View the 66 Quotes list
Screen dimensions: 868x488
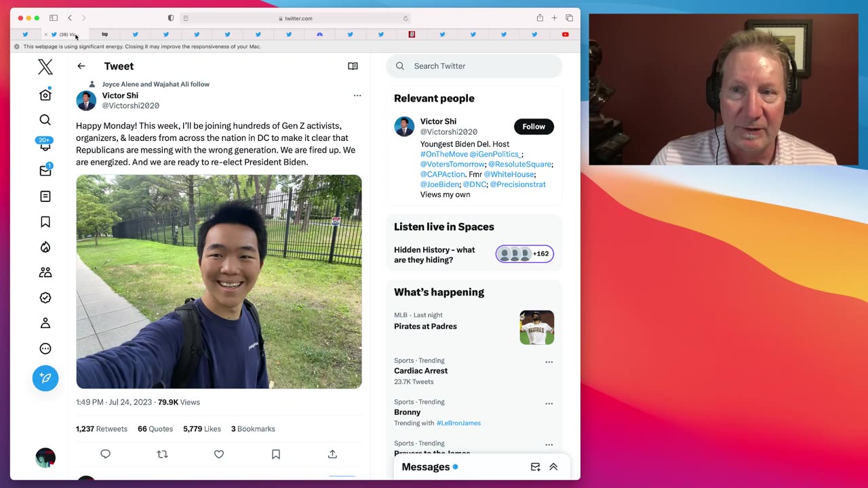(155, 429)
